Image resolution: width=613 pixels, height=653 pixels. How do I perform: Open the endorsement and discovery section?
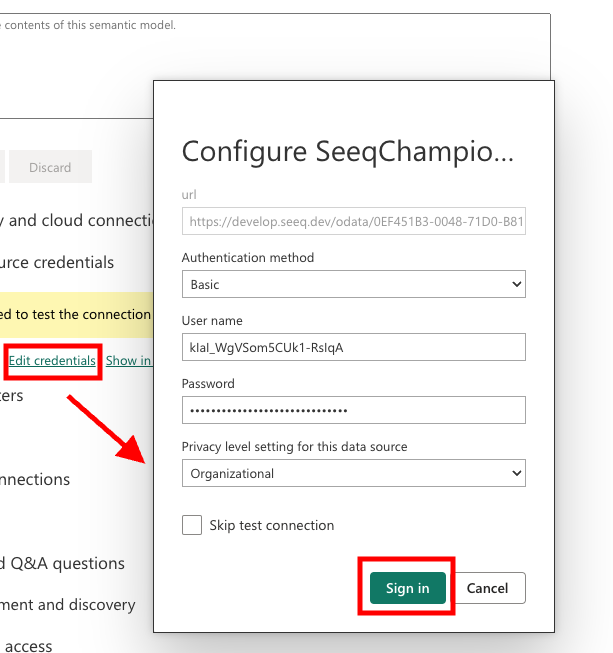pos(68,604)
